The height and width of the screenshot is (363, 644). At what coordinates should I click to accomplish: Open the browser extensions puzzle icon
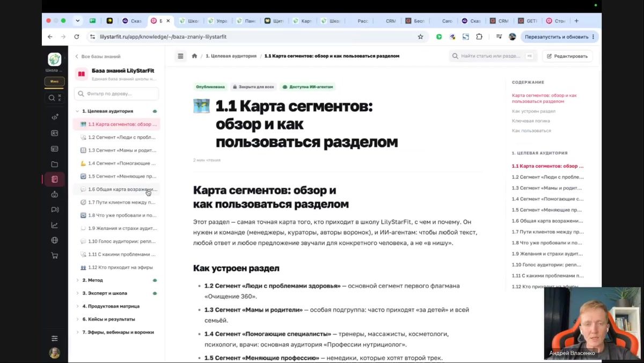pyautogui.click(x=479, y=37)
